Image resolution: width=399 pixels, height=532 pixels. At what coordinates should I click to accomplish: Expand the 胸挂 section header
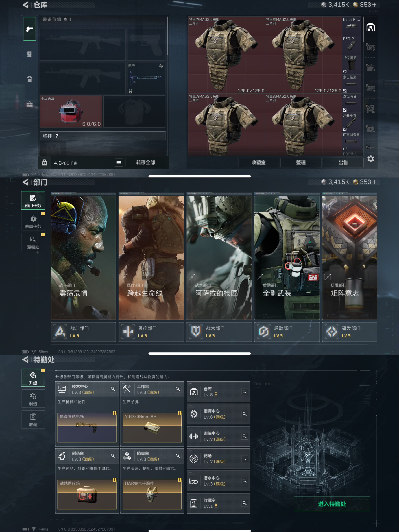point(103,136)
